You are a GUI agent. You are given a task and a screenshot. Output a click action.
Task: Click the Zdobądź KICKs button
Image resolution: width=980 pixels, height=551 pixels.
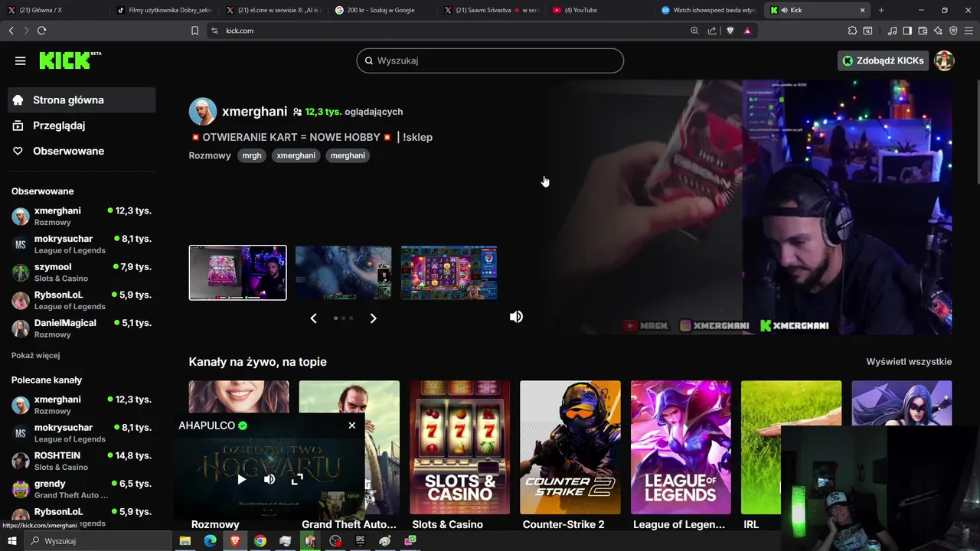(x=883, y=60)
